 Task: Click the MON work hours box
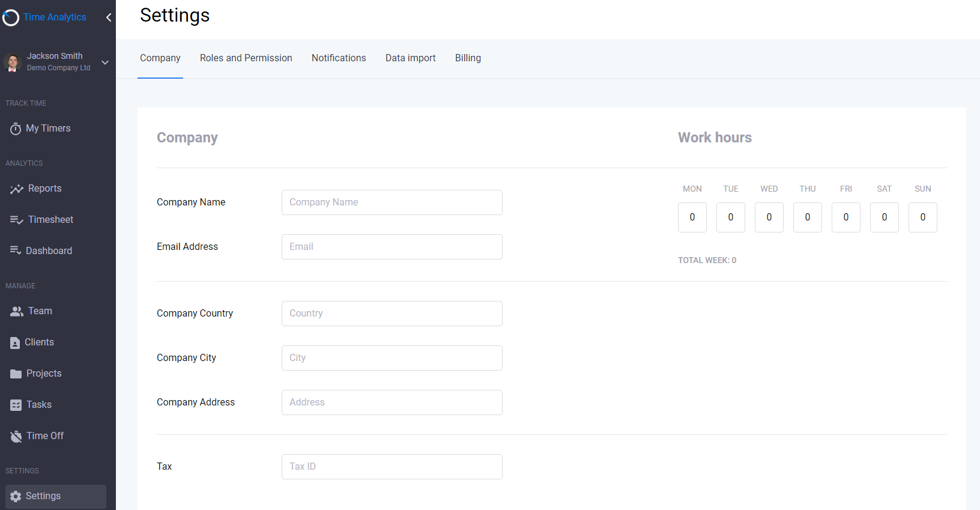[692, 217]
